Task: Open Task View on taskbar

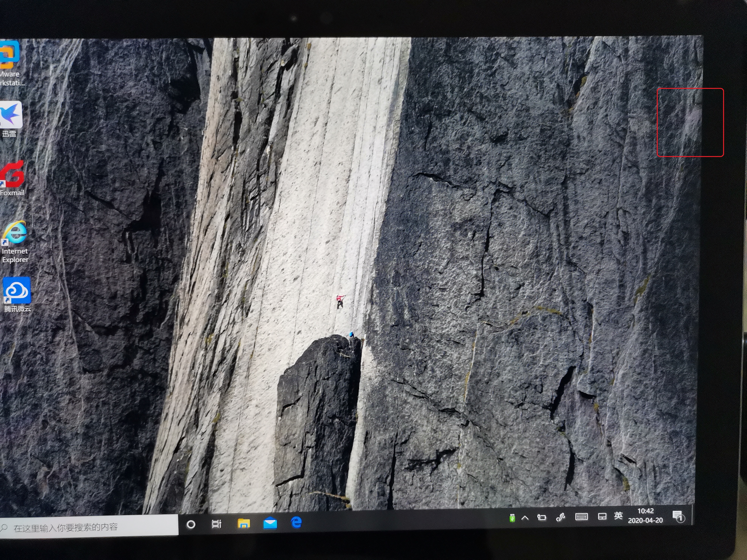Action: (216, 524)
